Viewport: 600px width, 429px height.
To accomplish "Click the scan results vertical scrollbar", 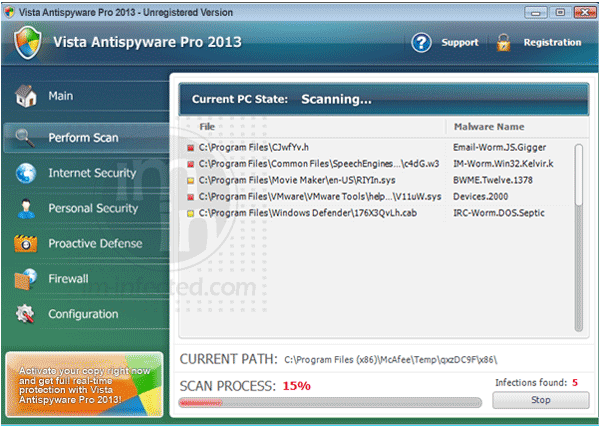I will [579, 237].
